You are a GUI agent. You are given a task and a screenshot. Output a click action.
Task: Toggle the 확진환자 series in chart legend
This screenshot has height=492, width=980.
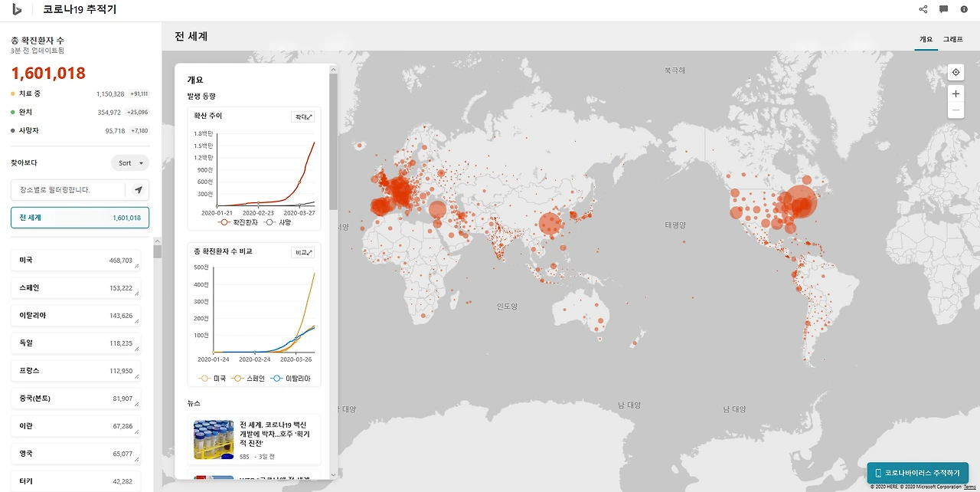239,222
